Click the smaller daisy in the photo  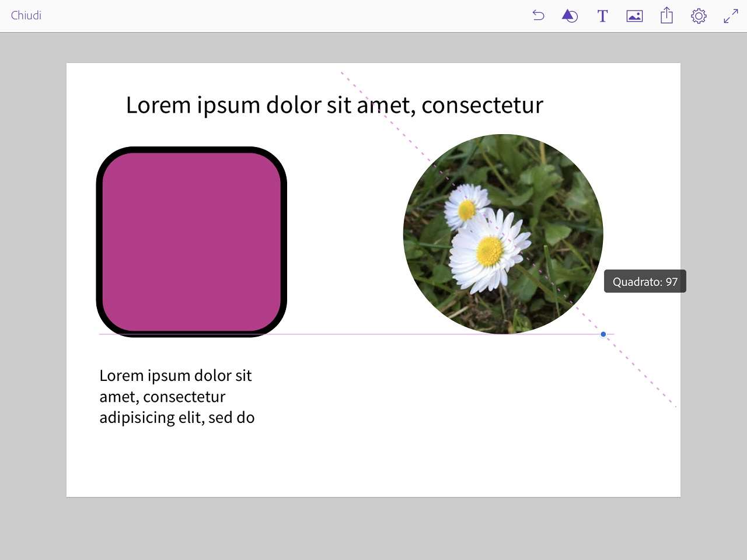tap(466, 209)
